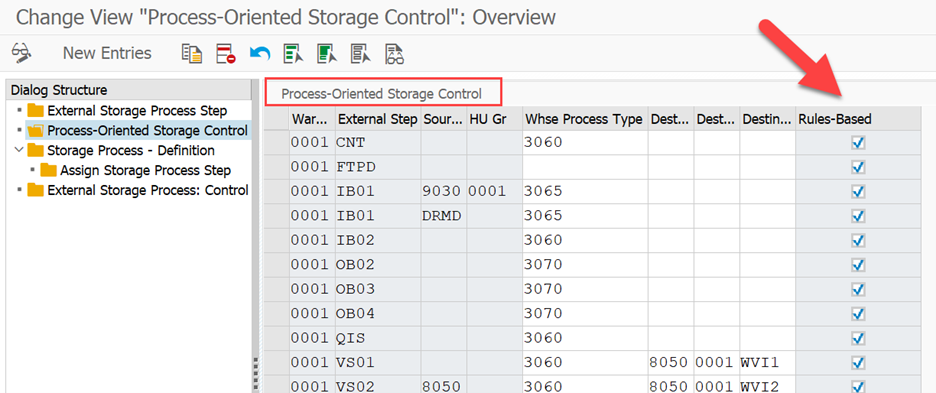The height and width of the screenshot is (393, 936).
Task: Click the 3065 process type in DRMD row
Action: [x=585, y=216]
